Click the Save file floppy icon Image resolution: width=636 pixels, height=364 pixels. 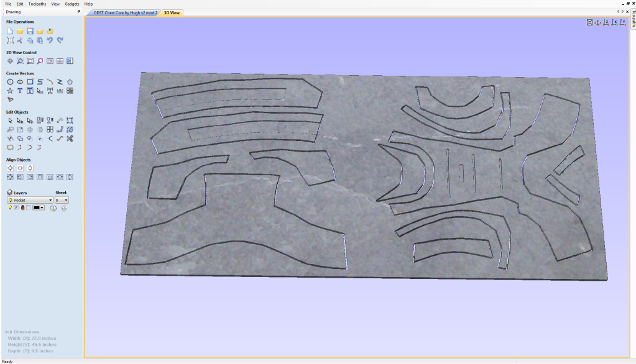coord(30,31)
